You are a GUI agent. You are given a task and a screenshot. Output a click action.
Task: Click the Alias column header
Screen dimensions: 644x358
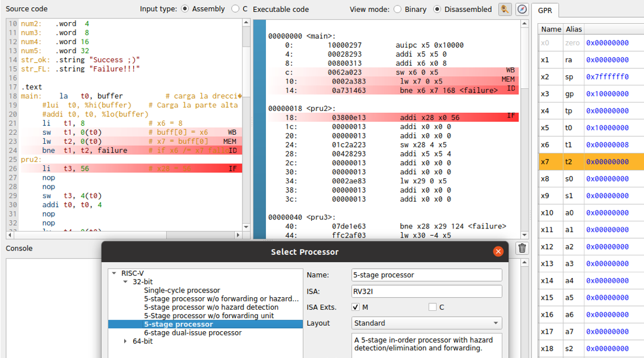pos(574,29)
